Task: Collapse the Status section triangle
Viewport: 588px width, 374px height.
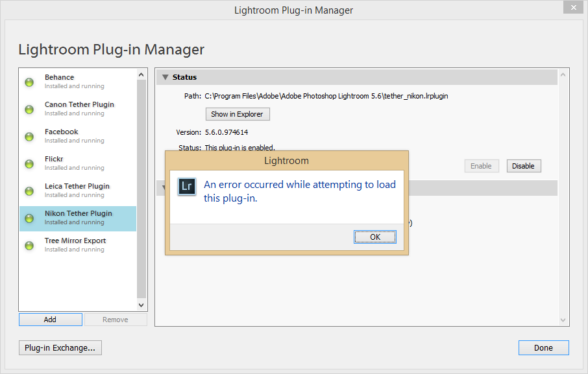Action: click(165, 77)
